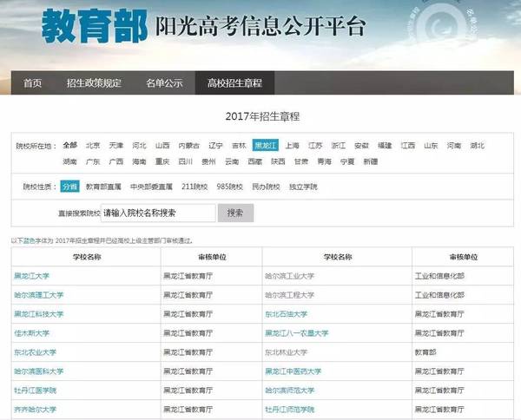
Task: Filter schools by 北京
Action: pos(93,146)
